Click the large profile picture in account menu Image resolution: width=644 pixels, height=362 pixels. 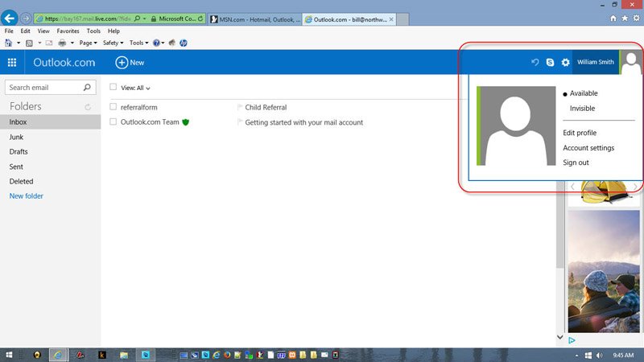(516, 125)
